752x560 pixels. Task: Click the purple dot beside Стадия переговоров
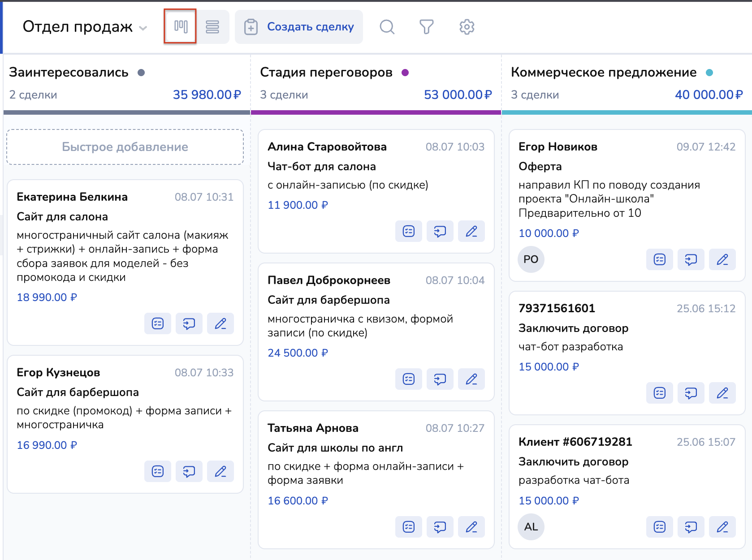(405, 73)
